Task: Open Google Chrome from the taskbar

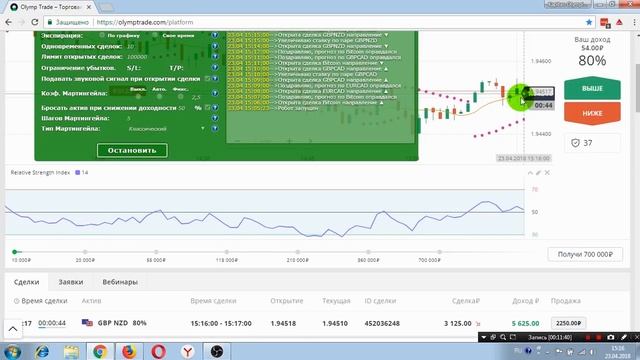Action: (x=100, y=351)
